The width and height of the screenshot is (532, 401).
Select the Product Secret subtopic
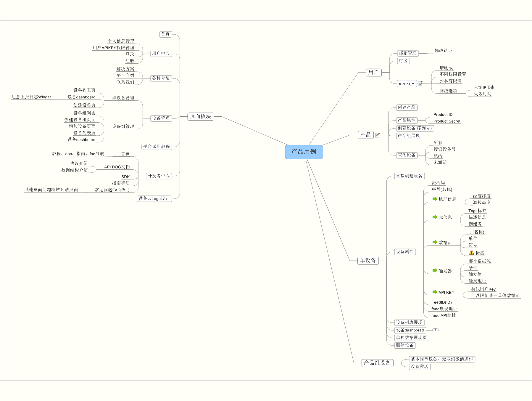point(447,121)
